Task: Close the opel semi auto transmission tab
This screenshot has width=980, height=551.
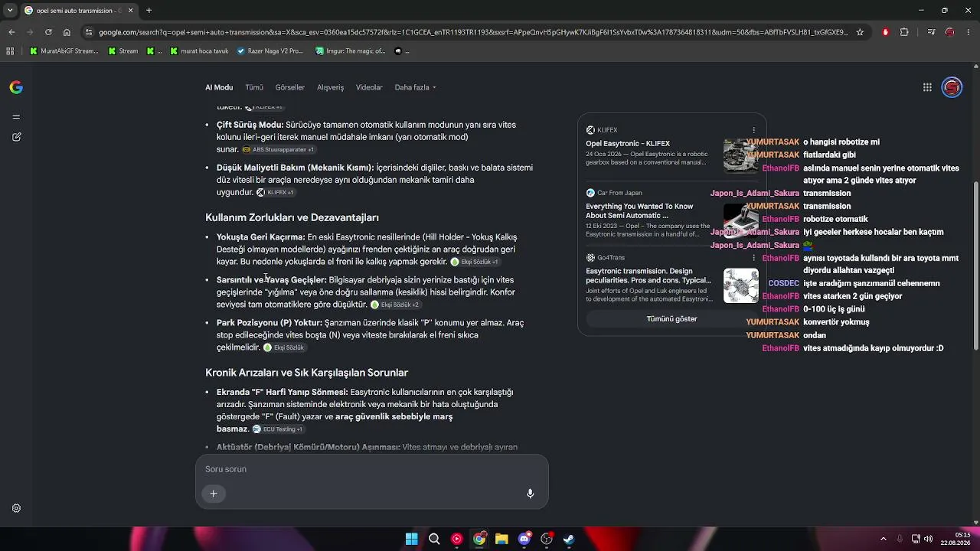Action: click(x=130, y=11)
